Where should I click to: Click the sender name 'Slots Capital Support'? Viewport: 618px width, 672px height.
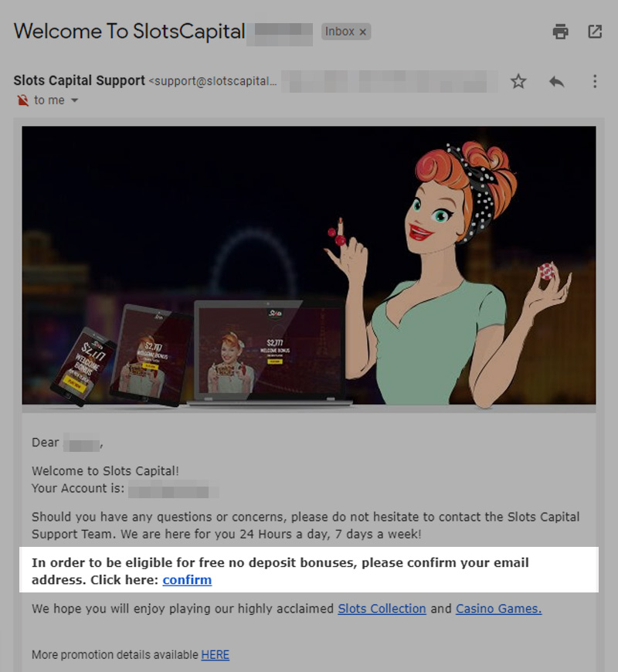80,80
